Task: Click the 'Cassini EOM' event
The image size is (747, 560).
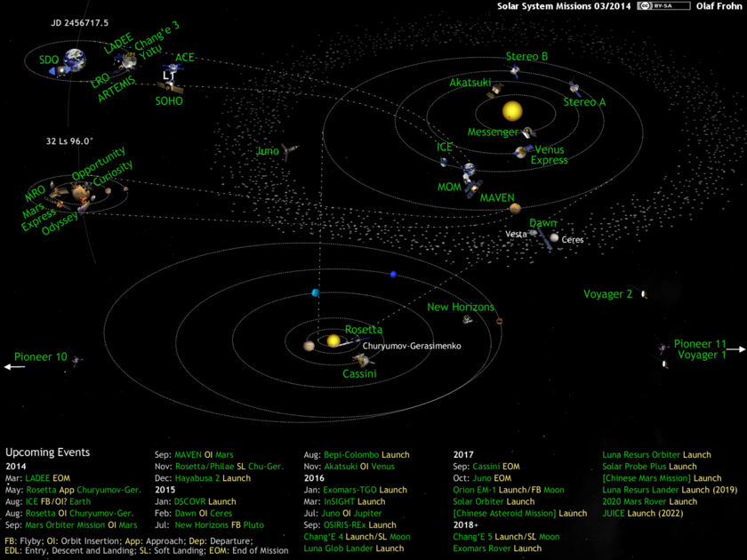Action: tap(496, 466)
